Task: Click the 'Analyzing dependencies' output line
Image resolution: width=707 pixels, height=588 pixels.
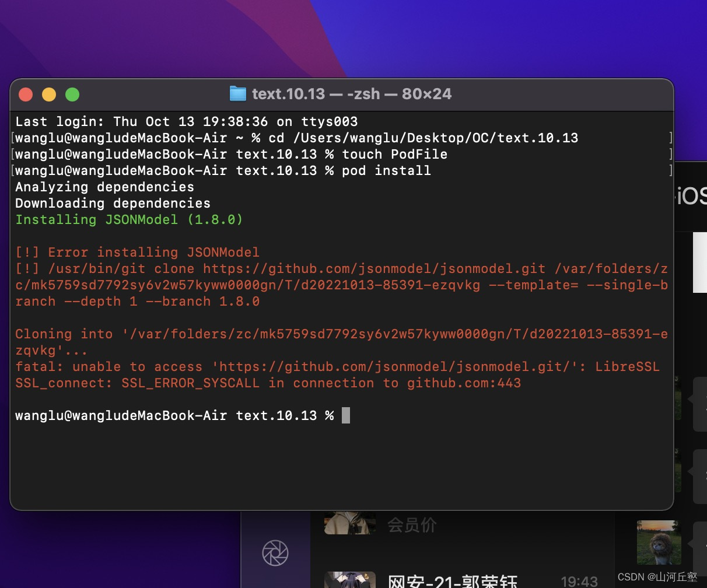Action: [x=104, y=187]
